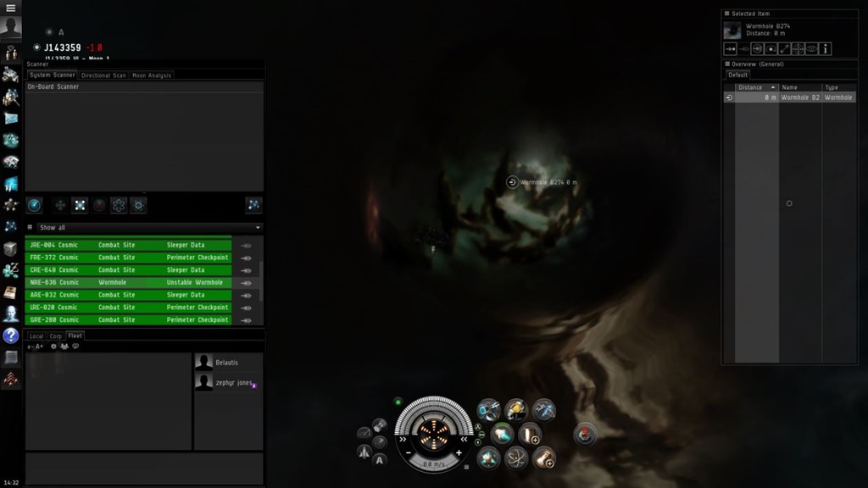
Task: Select FRE-372 Perimeter Checkpoint result
Action: (x=129, y=258)
